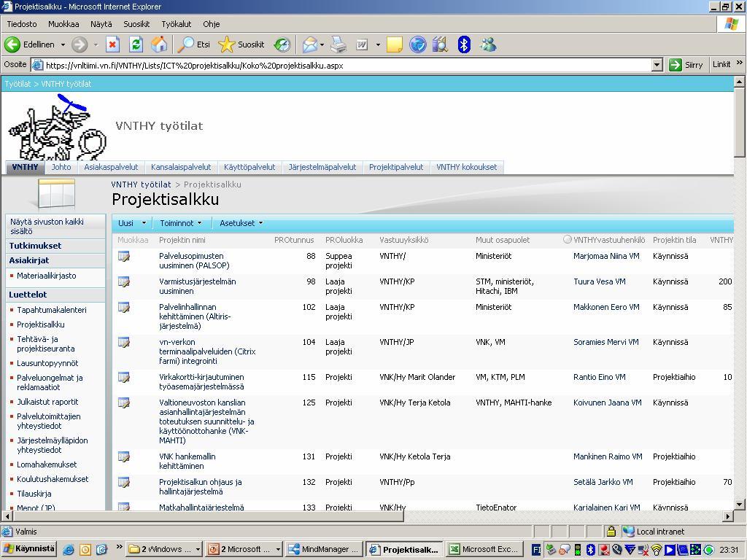Viewport: 747px width, 560px height.
Task: Open Forward button history dropdown arrow
Action: click(96, 44)
